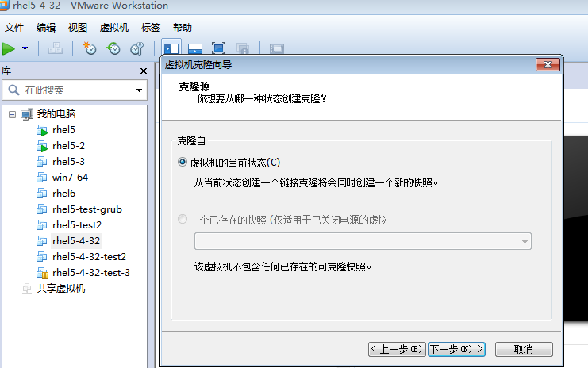This screenshot has width=588, height=368.
Task: Select the rhel5-4-32-test2 virtual machine
Action: (x=89, y=257)
